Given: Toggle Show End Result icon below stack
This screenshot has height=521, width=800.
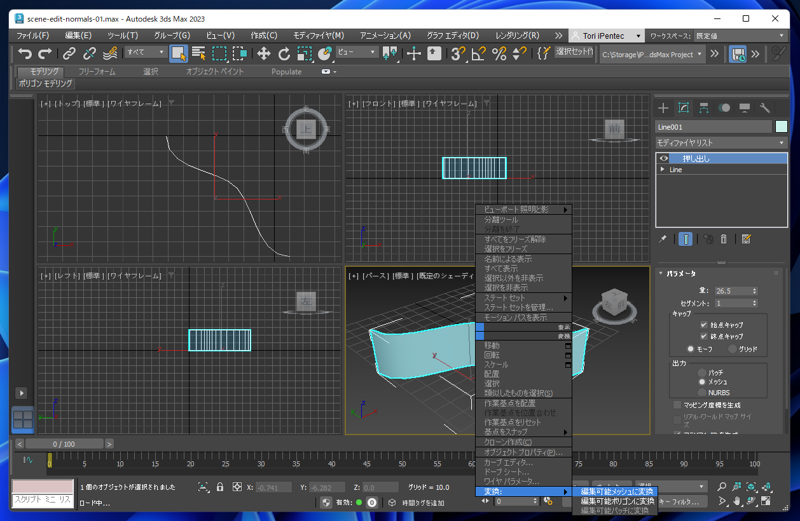Looking at the screenshot, I should pos(686,239).
